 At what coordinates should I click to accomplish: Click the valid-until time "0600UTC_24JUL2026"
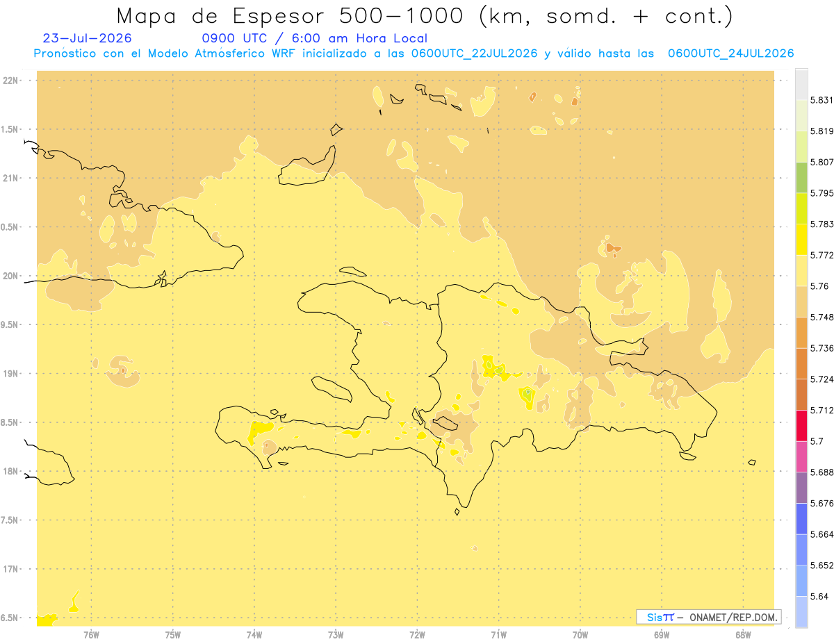coord(731,53)
